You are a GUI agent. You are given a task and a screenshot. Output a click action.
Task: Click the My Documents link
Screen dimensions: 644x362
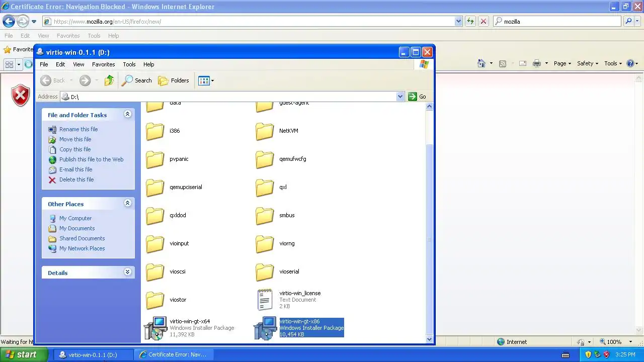click(77, 228)
